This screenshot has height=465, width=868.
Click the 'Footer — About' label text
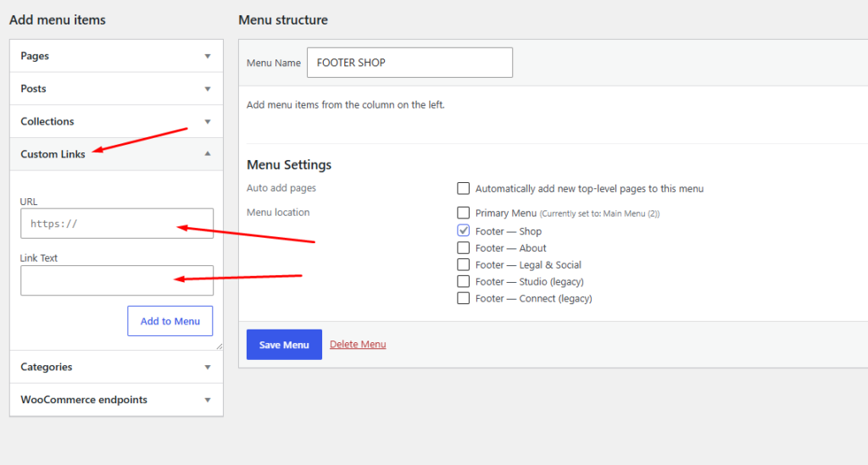point(510,248)
